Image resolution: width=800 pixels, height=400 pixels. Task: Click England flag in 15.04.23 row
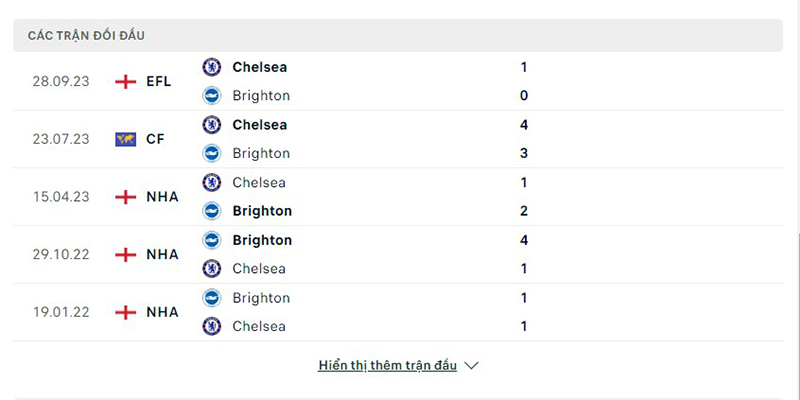click(x=125, y=197)
